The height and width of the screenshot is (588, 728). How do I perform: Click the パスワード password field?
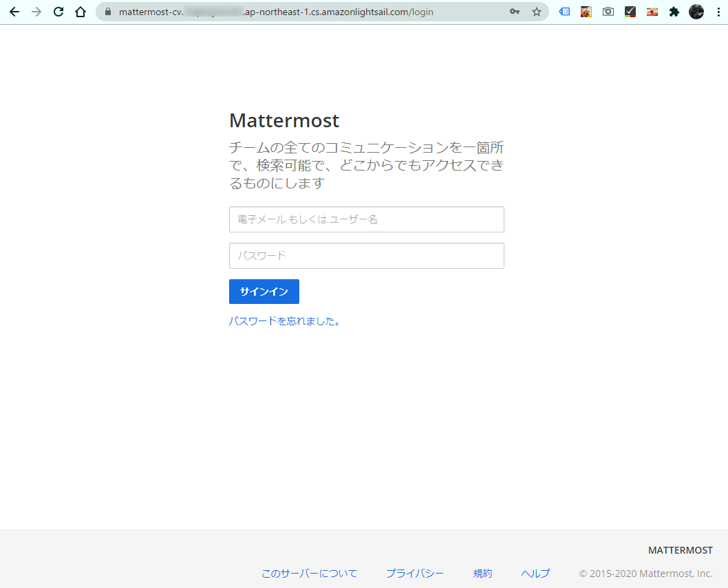[x=366, y=256]
